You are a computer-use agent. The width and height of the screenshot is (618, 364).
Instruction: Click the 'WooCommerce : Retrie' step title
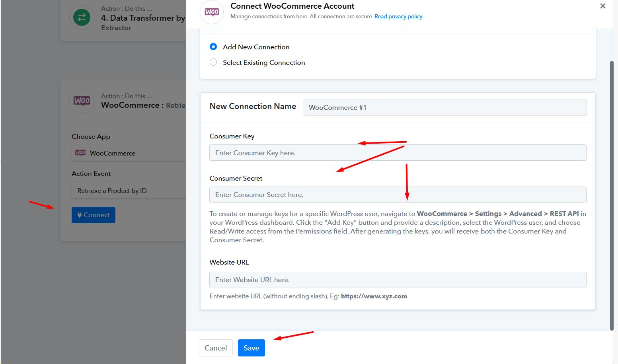tap(143, 105)
